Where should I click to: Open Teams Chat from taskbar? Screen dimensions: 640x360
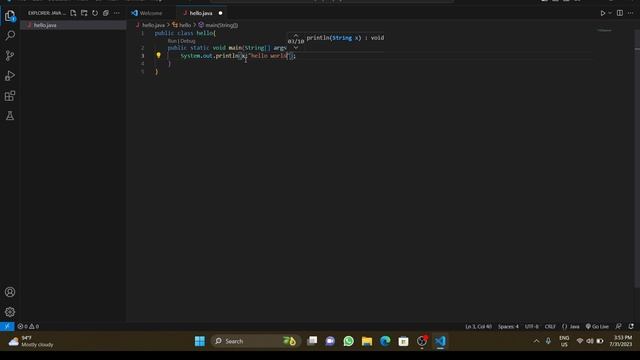tap(330, 341)
